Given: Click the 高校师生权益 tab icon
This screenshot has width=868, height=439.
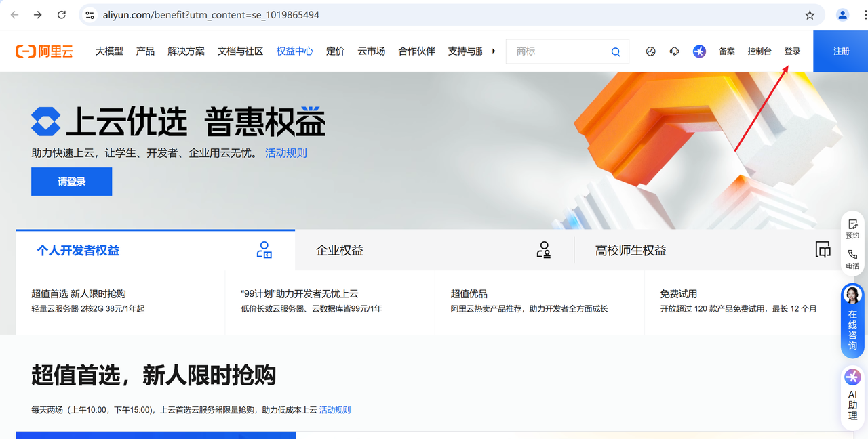Looking at the screenshot, I should click(823, 250).
